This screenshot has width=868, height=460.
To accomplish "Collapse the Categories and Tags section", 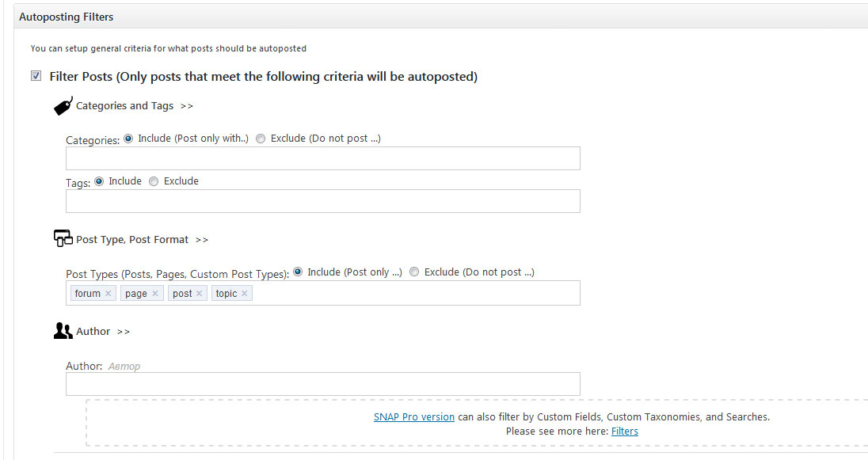I will (187, 106).
